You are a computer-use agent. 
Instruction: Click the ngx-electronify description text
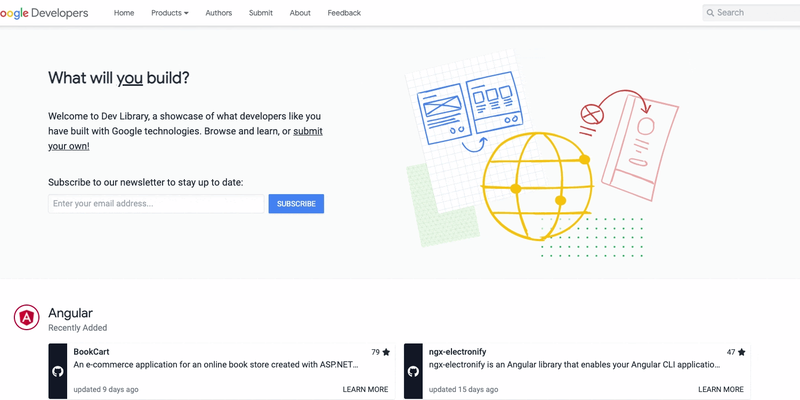[x=574, y=365]
